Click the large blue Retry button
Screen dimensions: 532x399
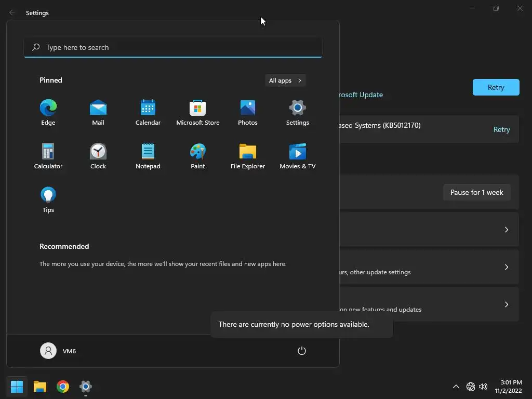(496, 87)
